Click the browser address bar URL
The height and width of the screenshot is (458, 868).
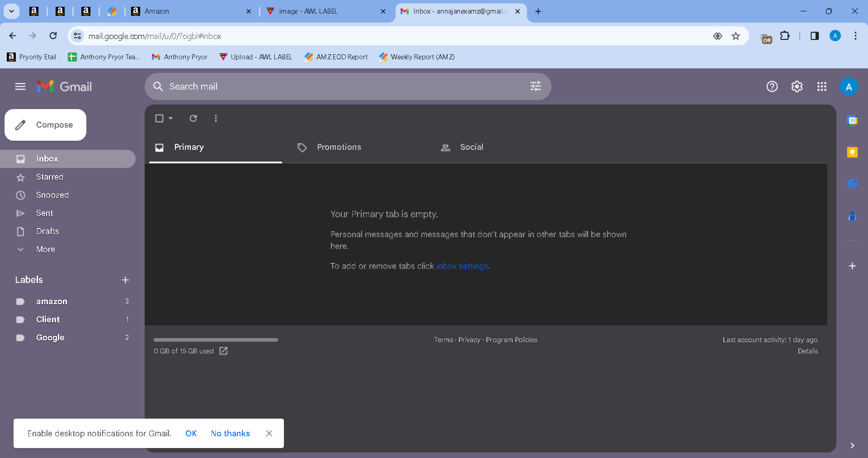coord(155,36)
